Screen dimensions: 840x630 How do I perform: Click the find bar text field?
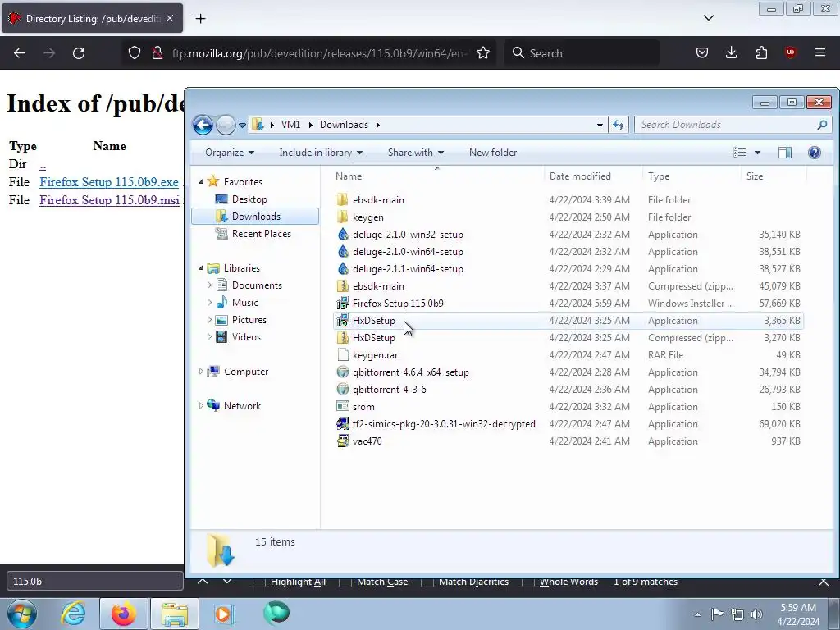click(95, 582)
